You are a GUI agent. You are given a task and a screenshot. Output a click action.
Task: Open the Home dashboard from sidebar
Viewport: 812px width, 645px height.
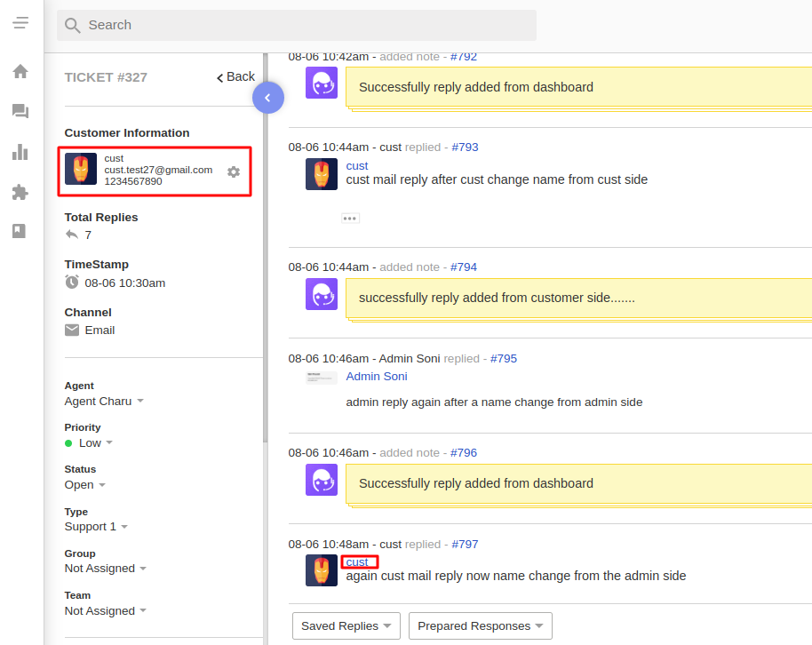pyautogui.click(x=20, y=70)
